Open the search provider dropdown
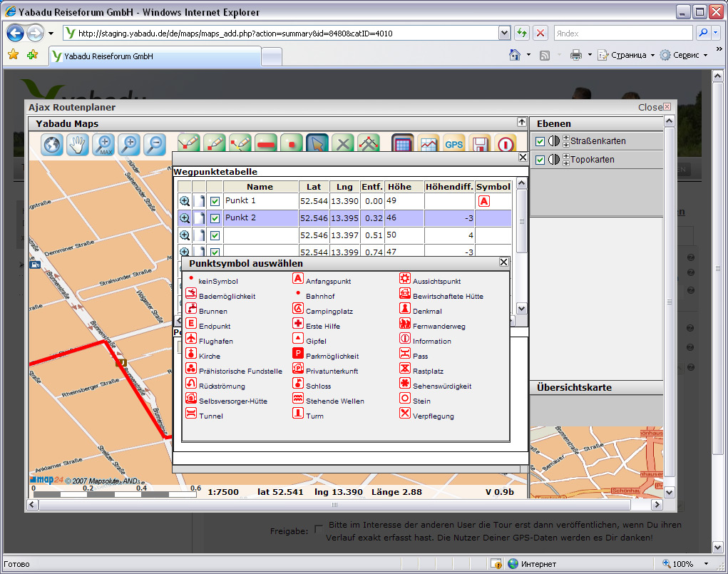The image size is (728, 574). [x=715, y=33]
